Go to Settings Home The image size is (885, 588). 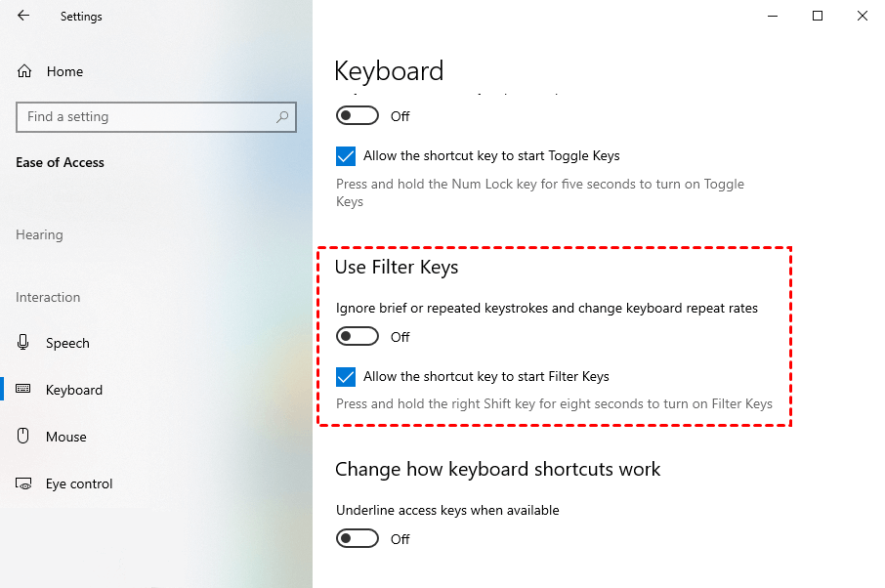coord(64,71)
